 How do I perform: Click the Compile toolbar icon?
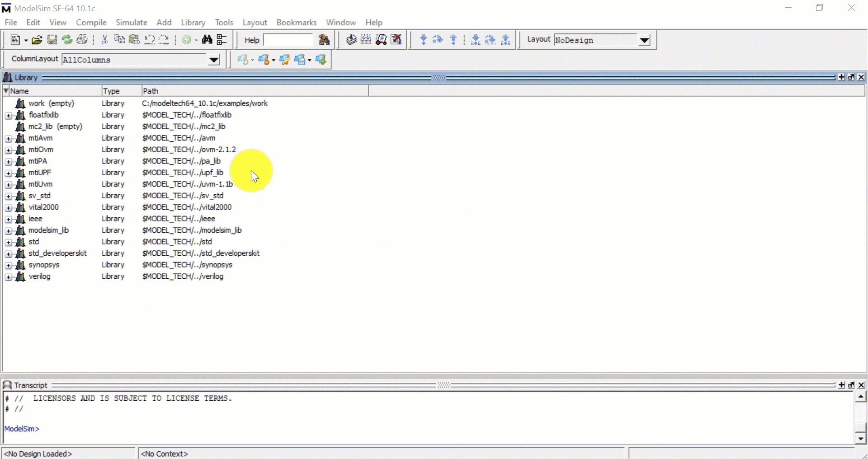click(351, 40)
